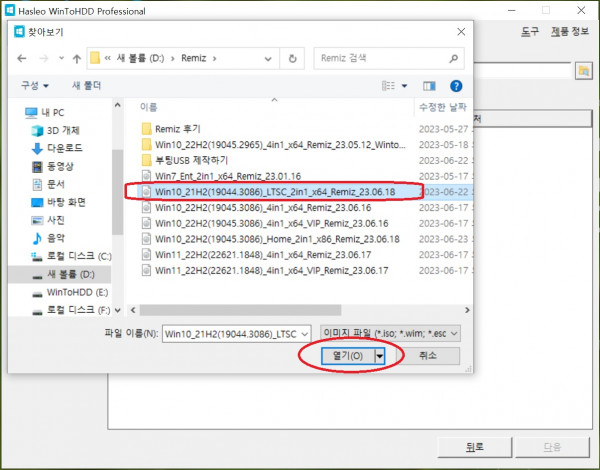600x470 pixels.
Task: Select Win10_22H2 4in1_x64_VIP_Remiz_23.06.16 file
Action: [265, 223]
